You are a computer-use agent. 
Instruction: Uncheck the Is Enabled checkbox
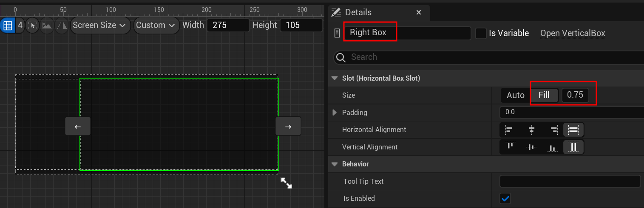[505, 198]
